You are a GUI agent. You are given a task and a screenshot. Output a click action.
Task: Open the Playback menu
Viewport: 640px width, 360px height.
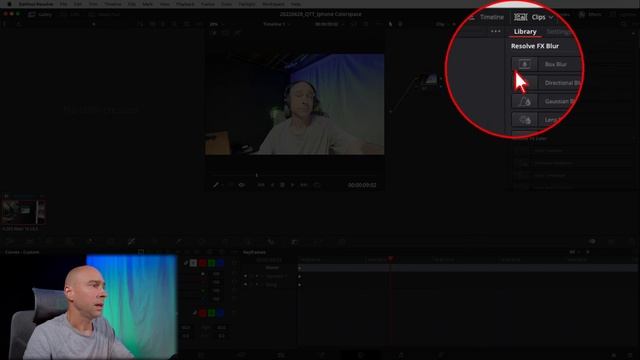[185, 4]
